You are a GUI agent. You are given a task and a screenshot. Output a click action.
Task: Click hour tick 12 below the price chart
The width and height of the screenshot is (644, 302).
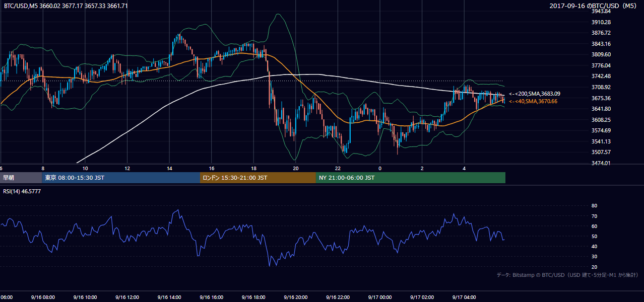point(127,168)
